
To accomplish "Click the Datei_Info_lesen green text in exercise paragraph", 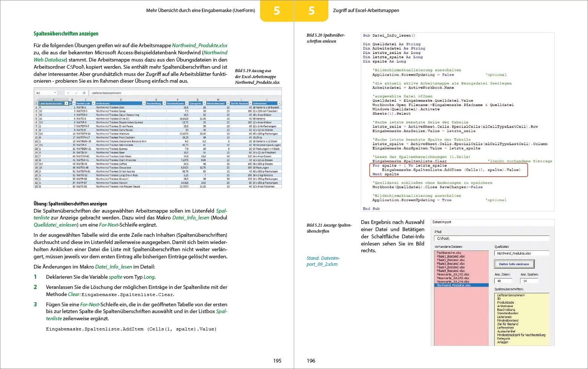I will point(191,218).
